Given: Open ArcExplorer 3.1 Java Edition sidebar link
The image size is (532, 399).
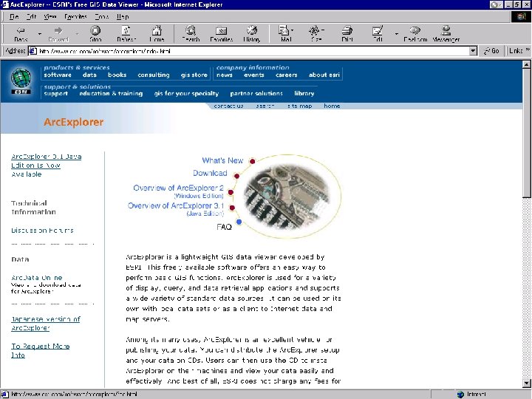Looking at the screenshot, I should click(46, 166).
